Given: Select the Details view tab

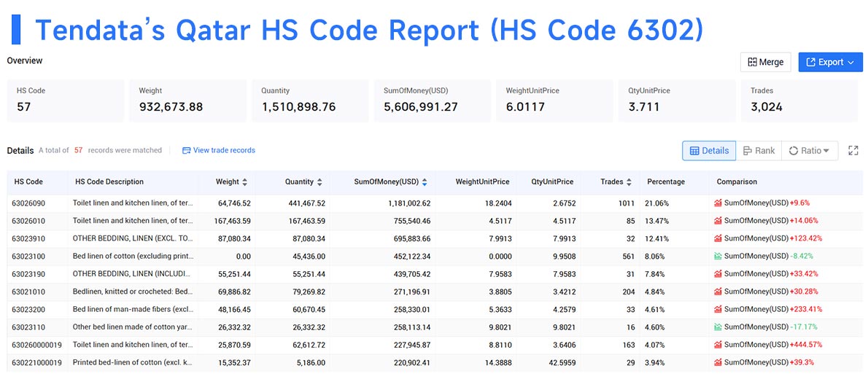Looking at the screenshot, I should [709, 150].
